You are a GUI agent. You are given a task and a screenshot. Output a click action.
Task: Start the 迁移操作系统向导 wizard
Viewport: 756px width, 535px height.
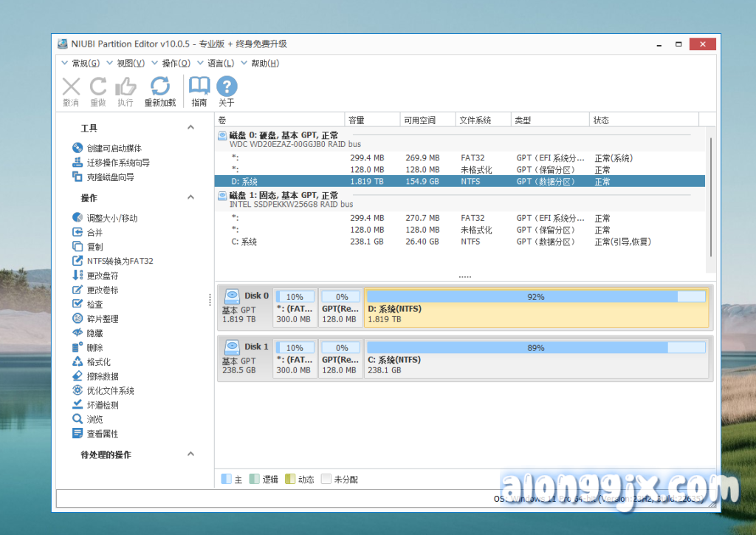pos(118,163)
